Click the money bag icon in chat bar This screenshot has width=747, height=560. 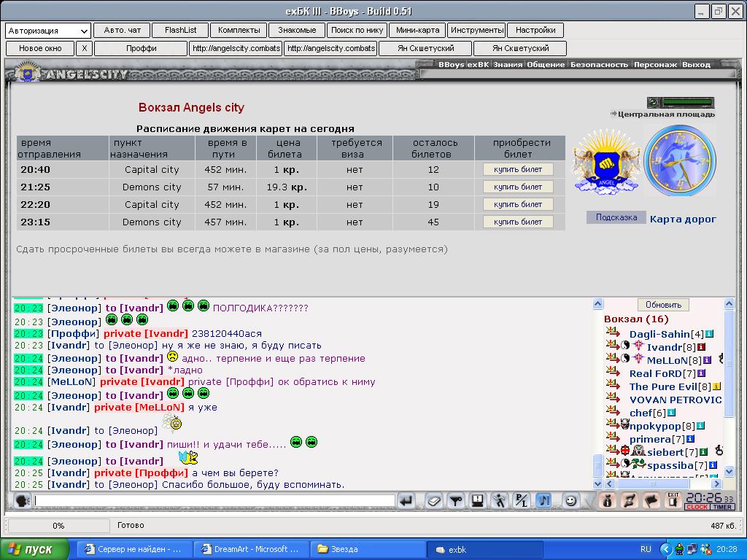pyautogui.click(x=608, y=500)
